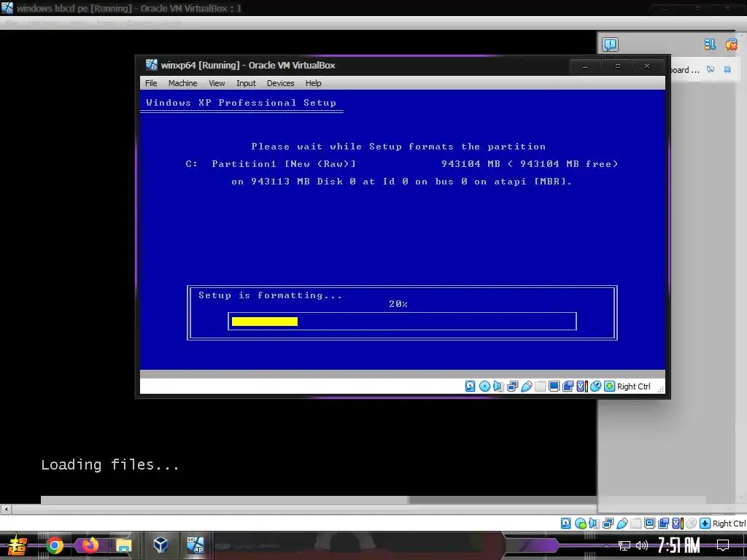747x560 pixels.
Task: Click recording icon in outer VM status bar
Action: (x=663, y=524)
